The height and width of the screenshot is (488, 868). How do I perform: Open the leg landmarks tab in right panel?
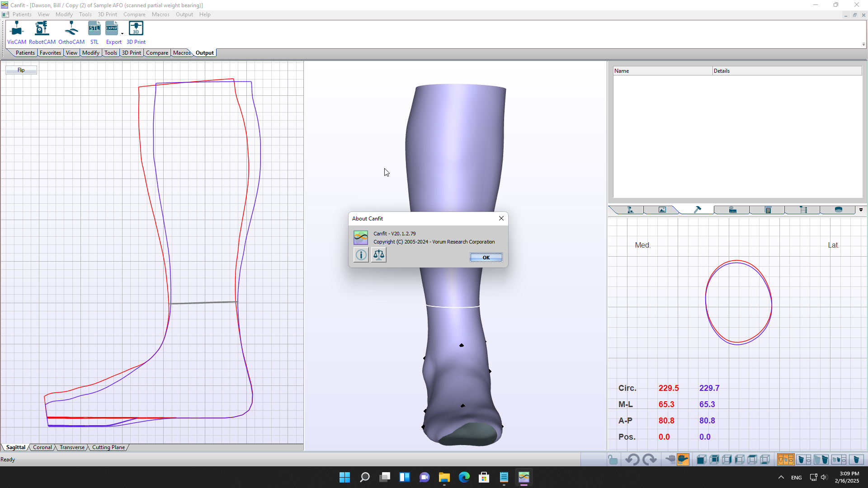click(630, 210)
